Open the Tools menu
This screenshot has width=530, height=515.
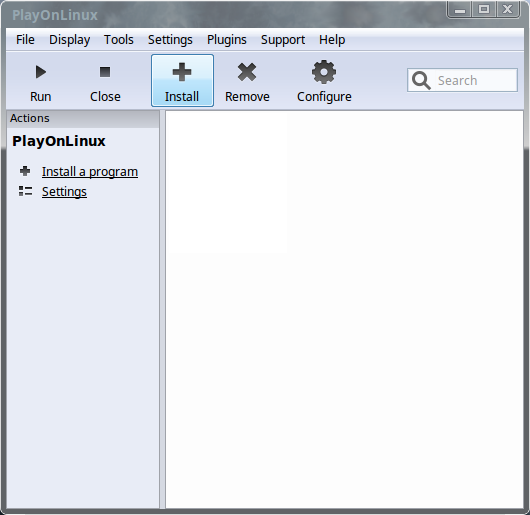119,40
